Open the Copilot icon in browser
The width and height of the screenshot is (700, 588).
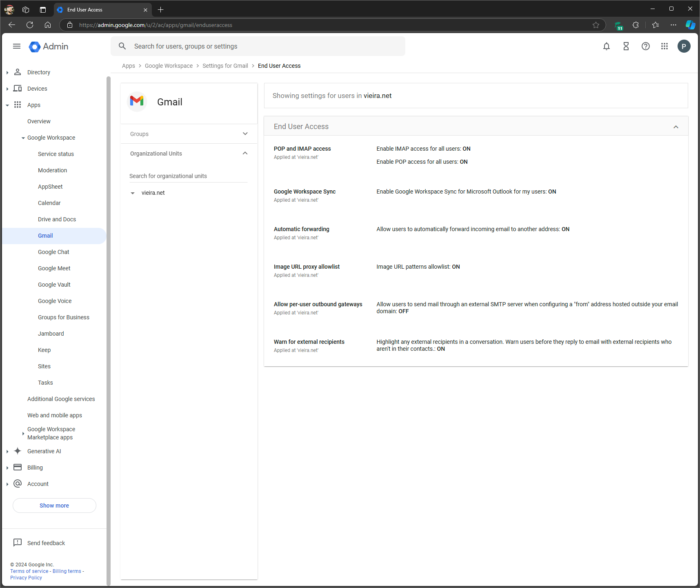pos(690,25)
